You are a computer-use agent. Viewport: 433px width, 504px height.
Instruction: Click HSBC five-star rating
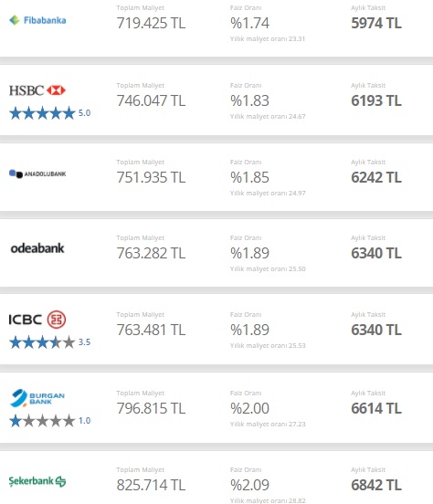(x=50, y=113)
